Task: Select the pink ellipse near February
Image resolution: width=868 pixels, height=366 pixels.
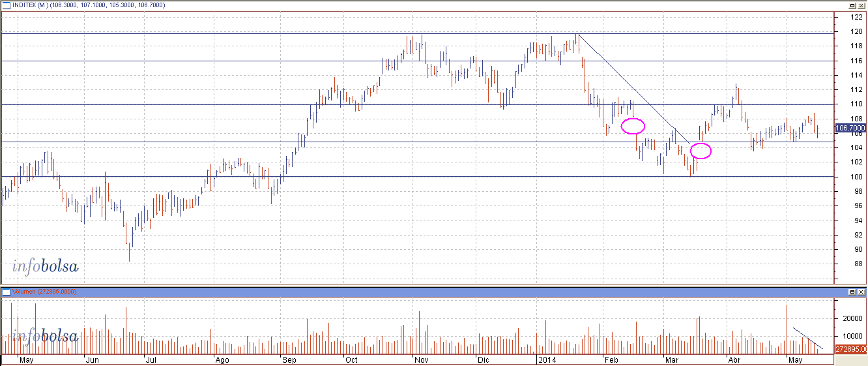Action: (x=633, y=126)
